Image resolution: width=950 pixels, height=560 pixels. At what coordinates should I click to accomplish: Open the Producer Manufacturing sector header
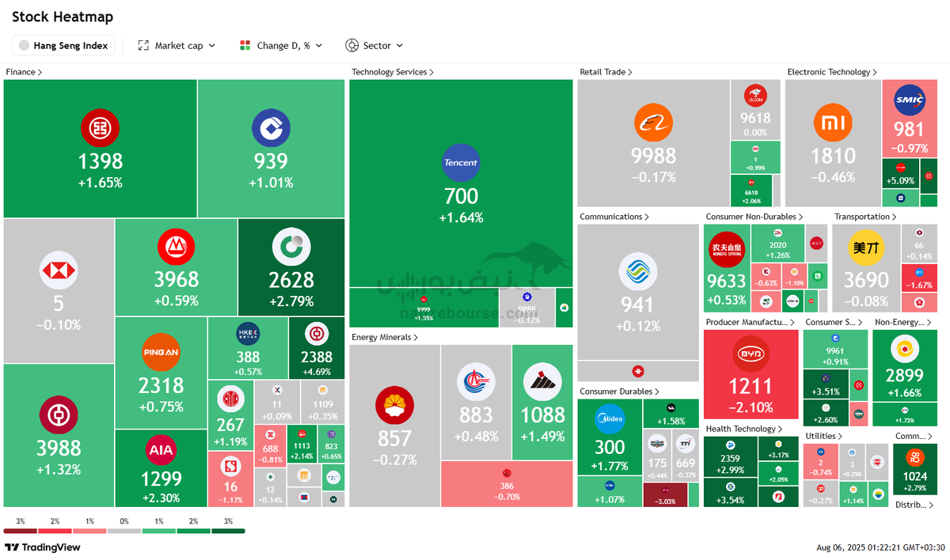pos(751,323)
